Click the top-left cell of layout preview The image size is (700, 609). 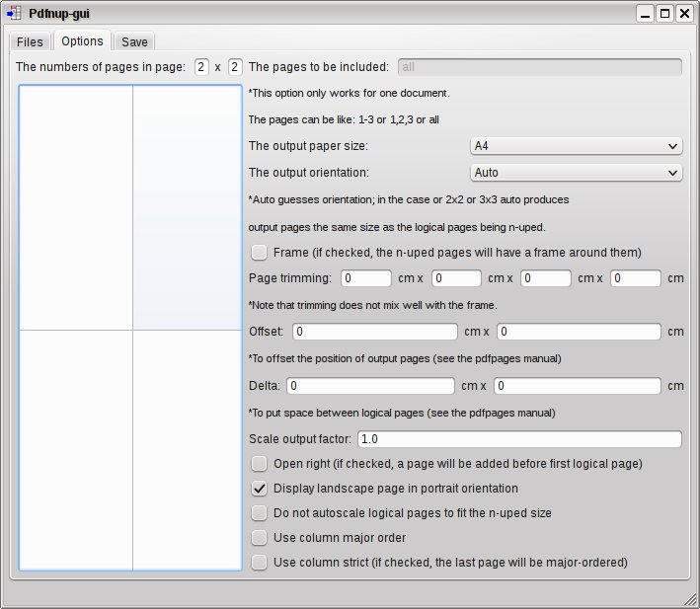pos(76,208)
